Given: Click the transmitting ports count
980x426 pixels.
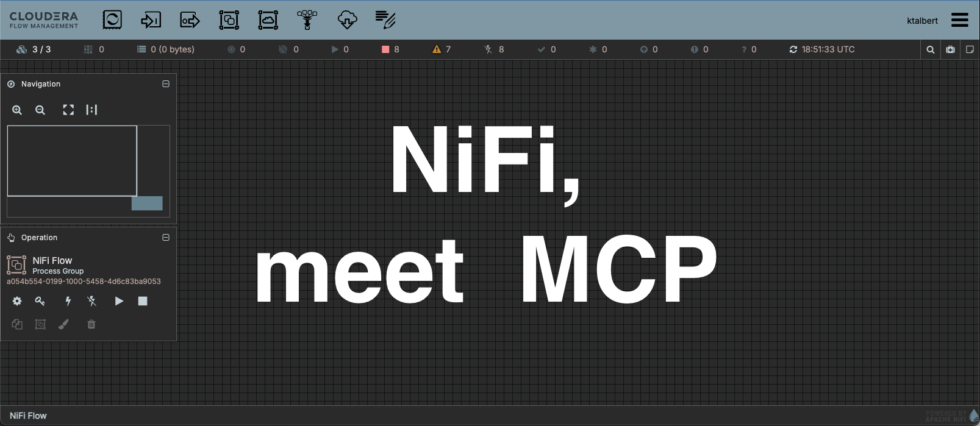Looking at the screenshot, I should 237,49.
